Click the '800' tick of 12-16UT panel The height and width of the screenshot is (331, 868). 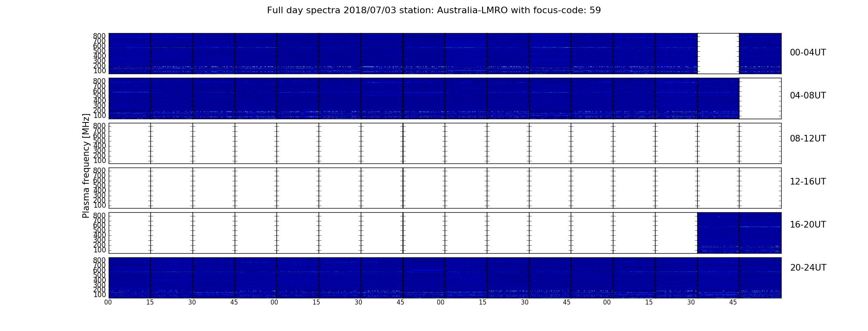[99, 170]
